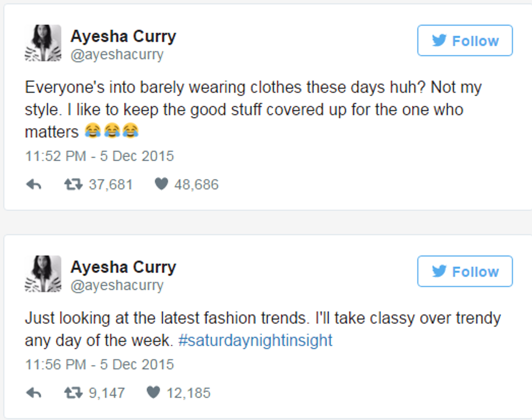Select the Ayesha Curry name on the second tweet

click(x=123, y=266)
